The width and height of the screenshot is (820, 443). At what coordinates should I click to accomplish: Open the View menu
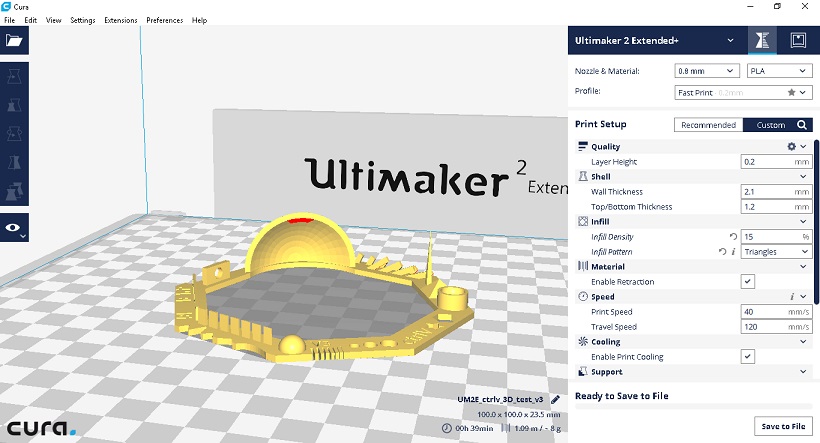coord(53,20)
